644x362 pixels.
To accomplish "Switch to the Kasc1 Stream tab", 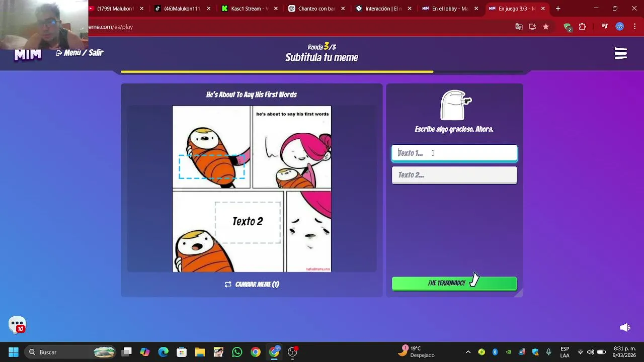I will (x=250, y=9).
